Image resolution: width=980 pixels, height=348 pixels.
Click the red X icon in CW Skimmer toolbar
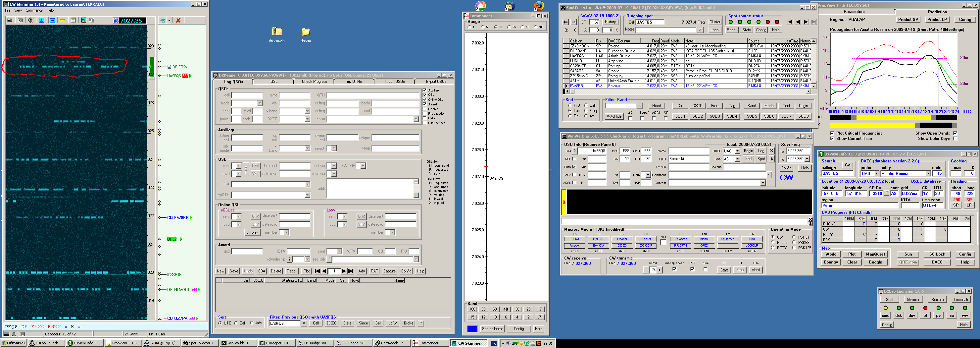point(178,20)
